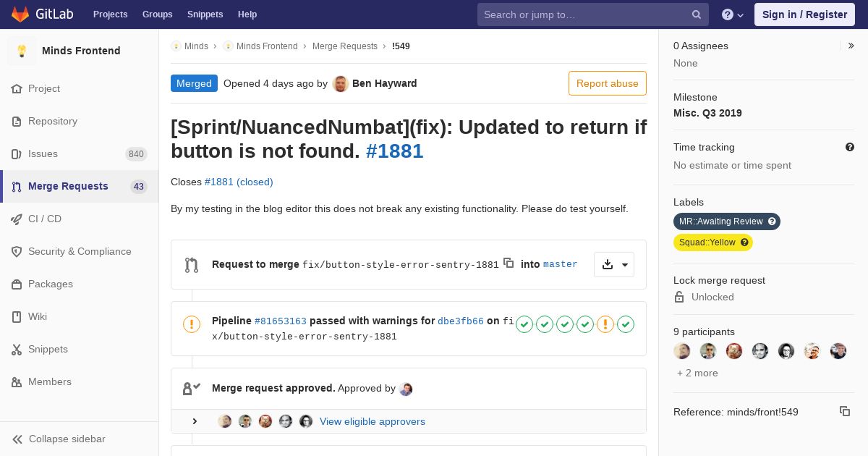Open the CI / CD rocket icon
Image resolution: width=868 pixels, height=456 pixels.
[17, 219]
